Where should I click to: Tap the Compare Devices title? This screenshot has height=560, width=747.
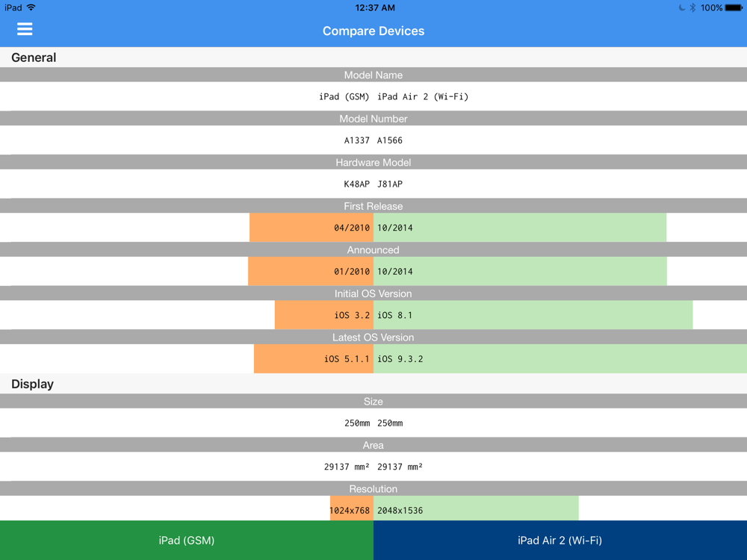click(x=373, y=31)
